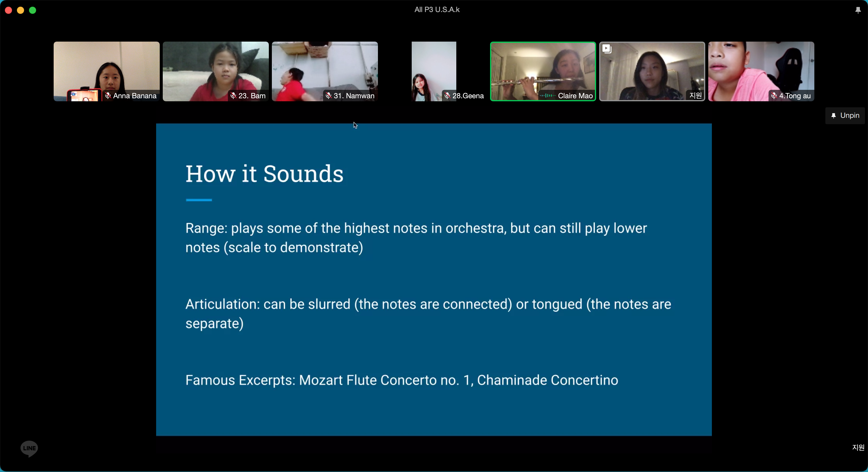Click the 'Articulation' paragraph on slide
Viewport: 868px width, 472px height.
[428, 314]
